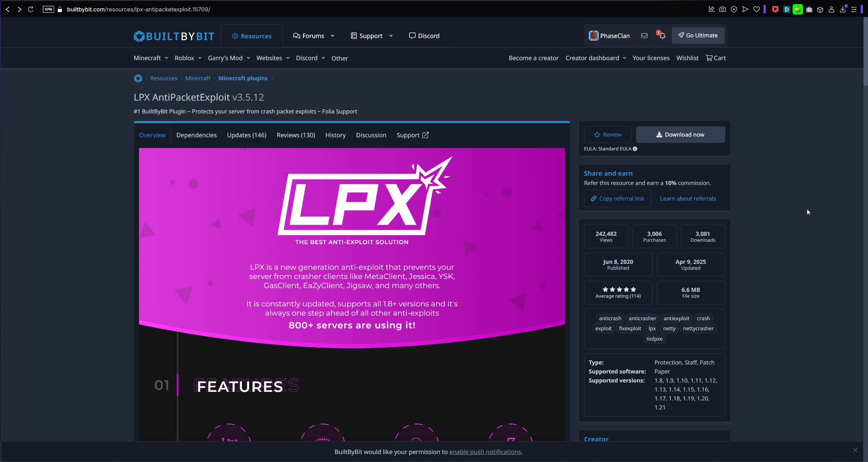Click Copy referral link button

click(617, 198)
